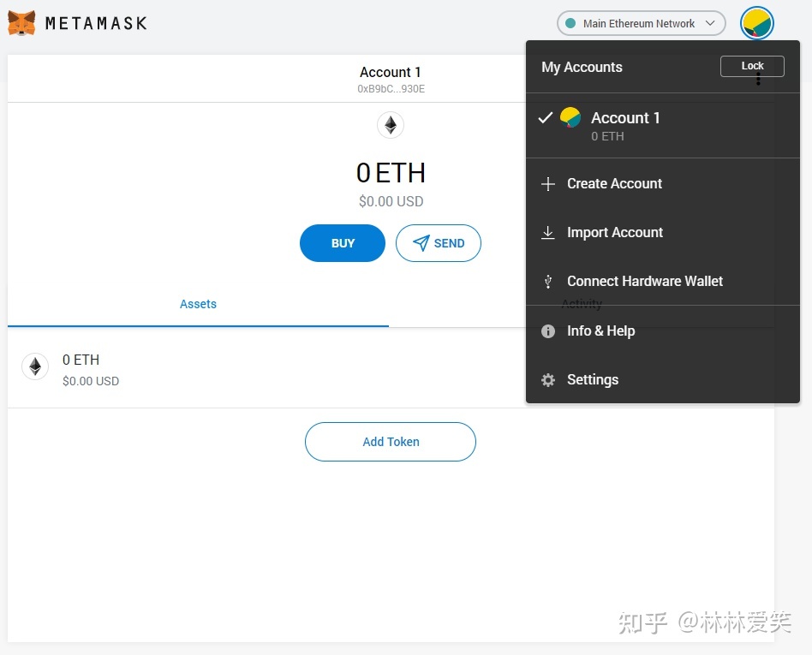This screenshot has width=812, height=655.
Task: Click the network dropdown chevron arrow
Action: (x=711, y=23)
